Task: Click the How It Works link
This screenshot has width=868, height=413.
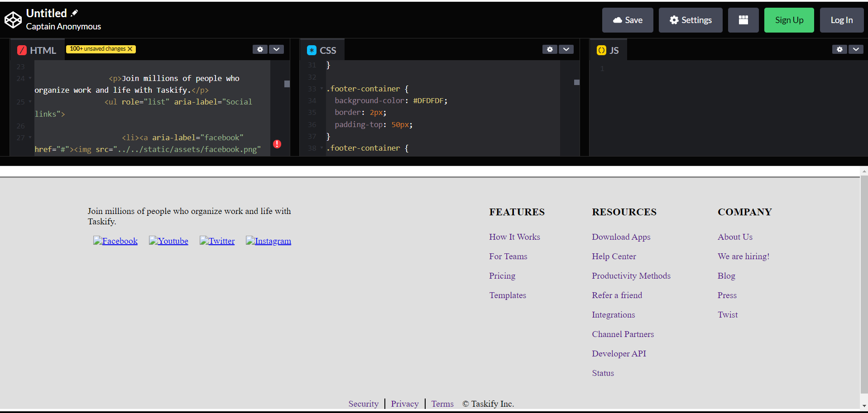Action: (514, 237)
